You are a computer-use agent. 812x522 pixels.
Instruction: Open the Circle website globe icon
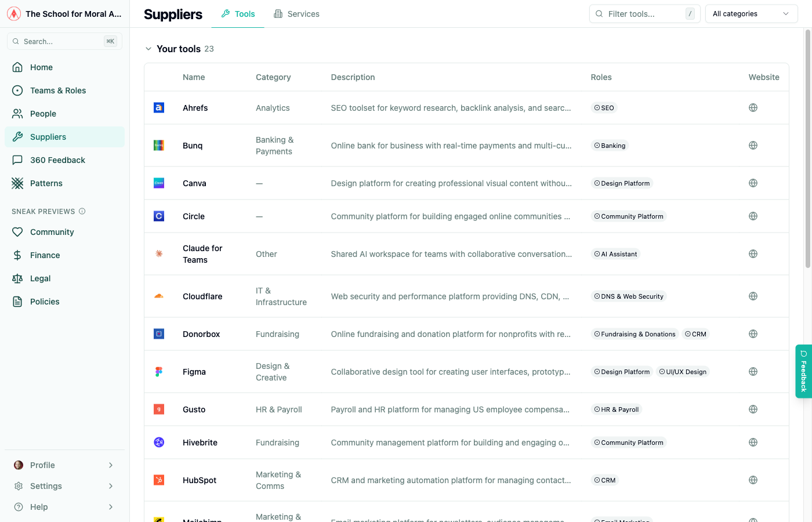tap(753, 216)
